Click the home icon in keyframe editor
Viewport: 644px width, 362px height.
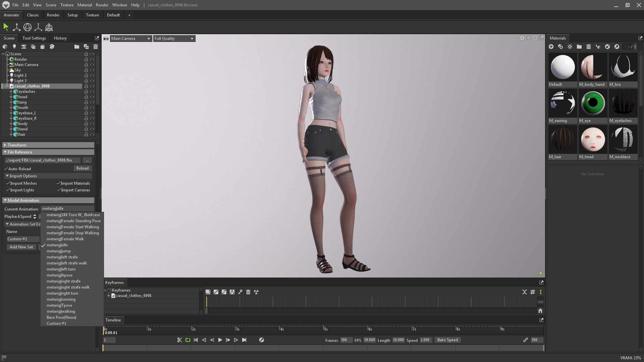540,311
